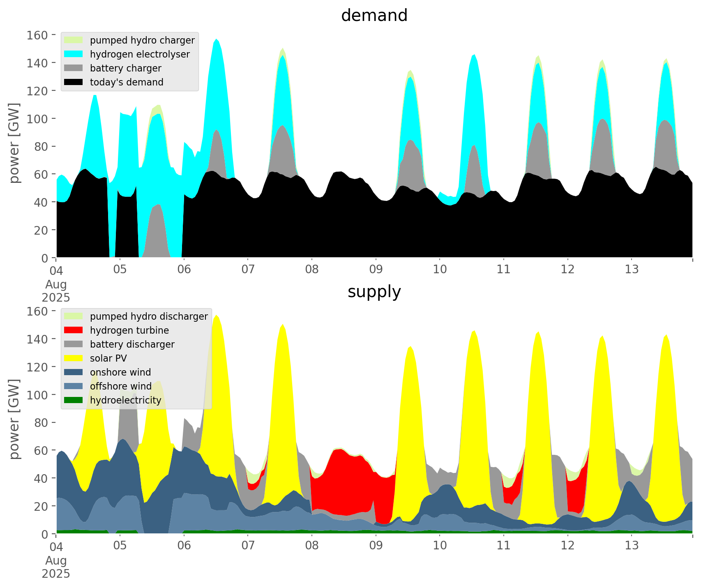Click the 100 y-axis tick on supply chart

37,395
